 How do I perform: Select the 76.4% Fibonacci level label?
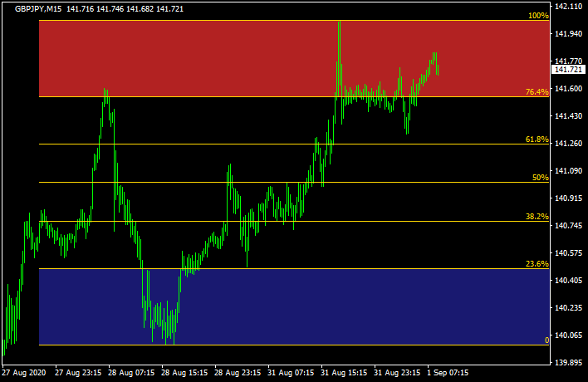537,92
